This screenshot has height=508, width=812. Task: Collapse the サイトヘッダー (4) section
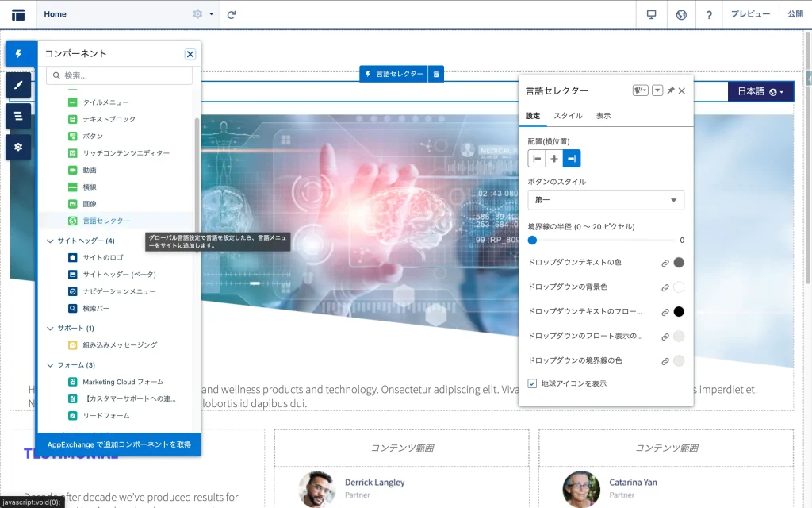[x=51, y=241]
